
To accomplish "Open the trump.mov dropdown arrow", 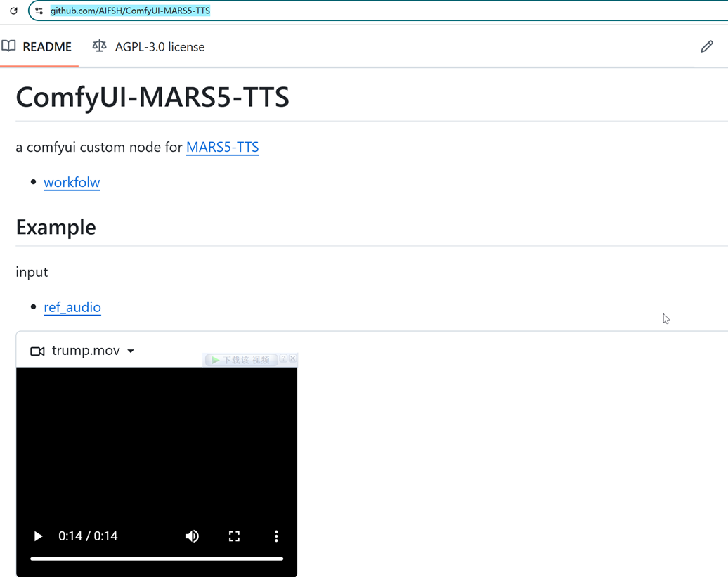I will point(131,351).
